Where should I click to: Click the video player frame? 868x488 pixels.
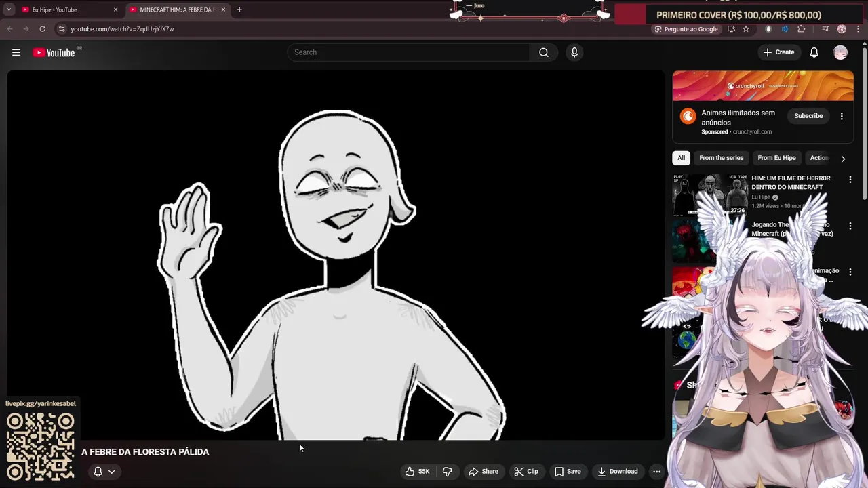click(336, 256)
